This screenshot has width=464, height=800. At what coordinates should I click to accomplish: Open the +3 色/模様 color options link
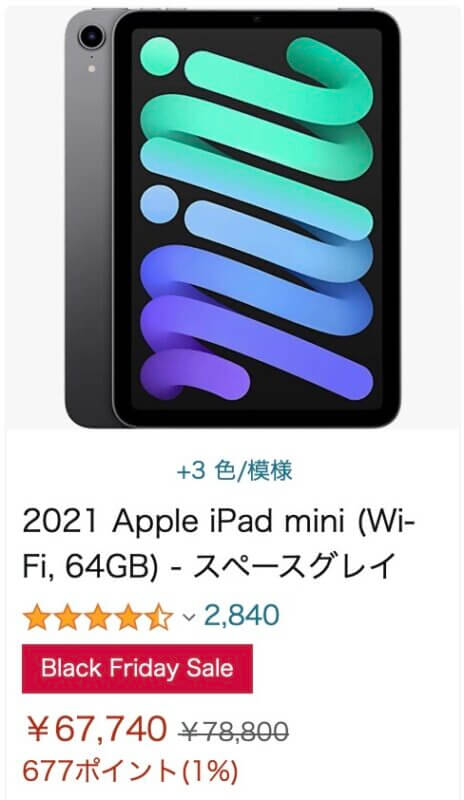tap(234, 471)
